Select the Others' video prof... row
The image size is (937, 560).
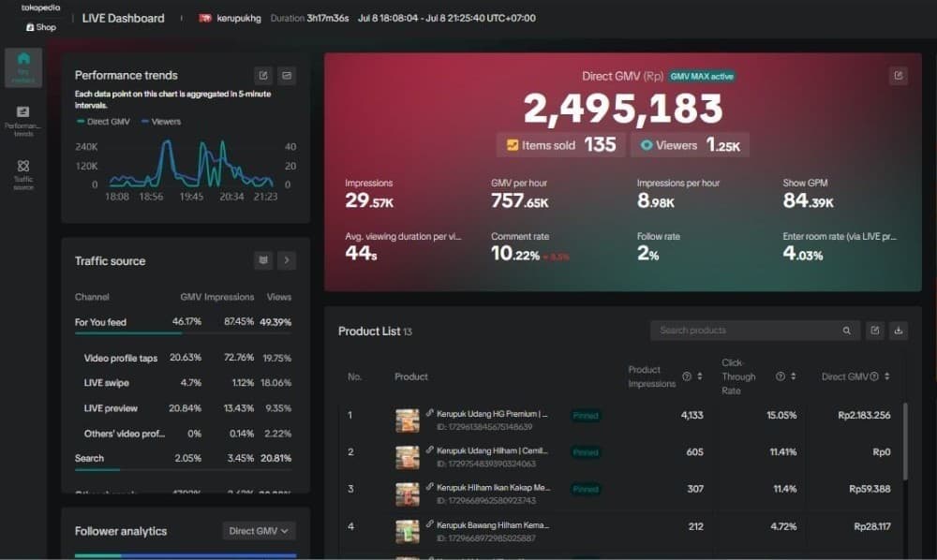click(183, 434)
